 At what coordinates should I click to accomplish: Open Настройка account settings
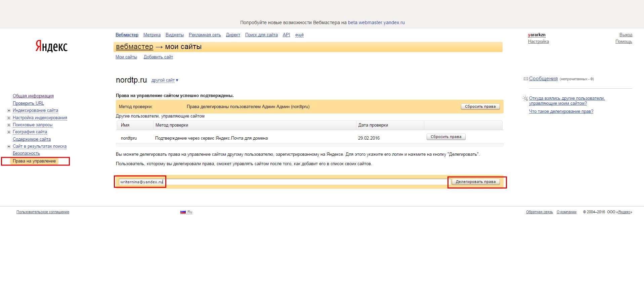pyautogui.click(x=539, y=42)
